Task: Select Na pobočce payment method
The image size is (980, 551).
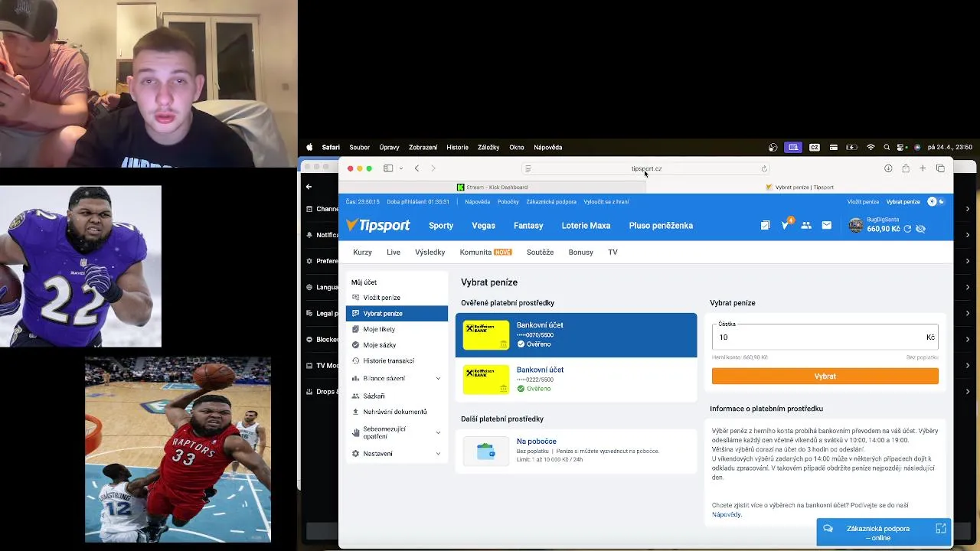Action: coord(576,451)
